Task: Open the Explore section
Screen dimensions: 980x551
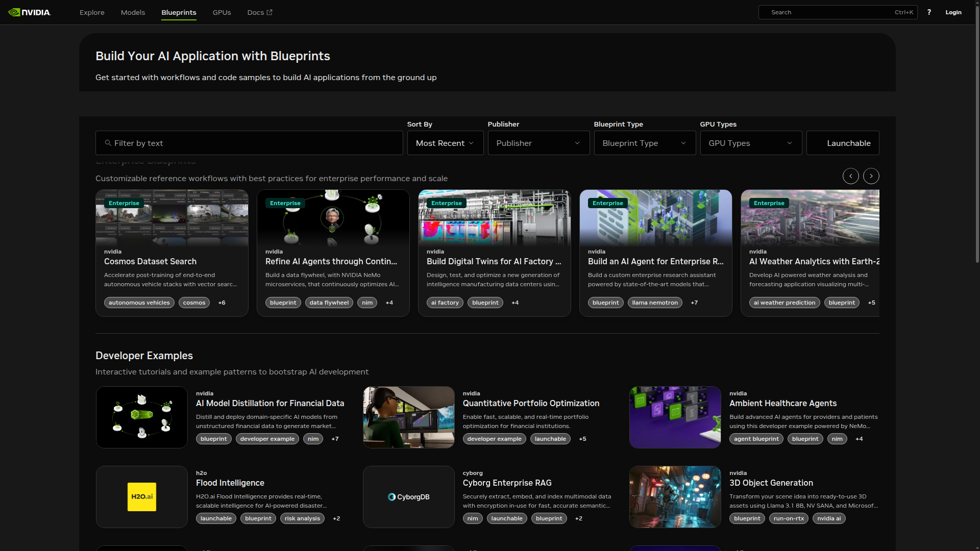Action: (x=92, y=12)
